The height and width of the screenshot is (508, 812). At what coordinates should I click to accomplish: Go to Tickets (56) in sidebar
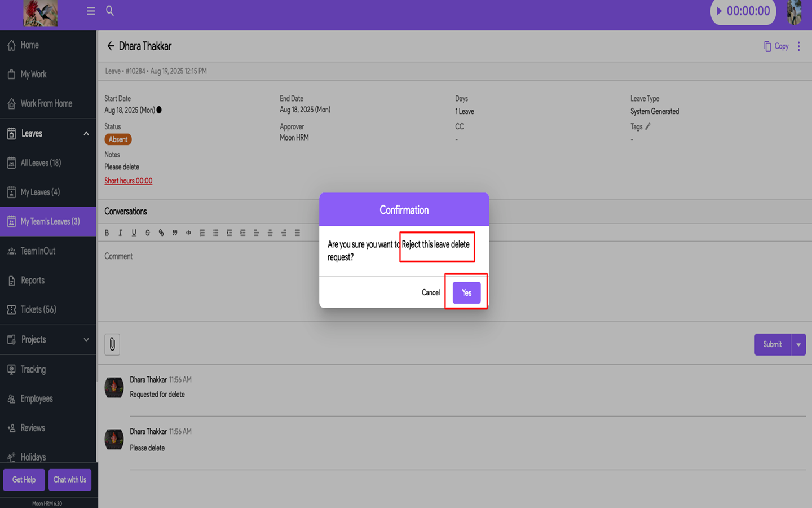[38, 309]
